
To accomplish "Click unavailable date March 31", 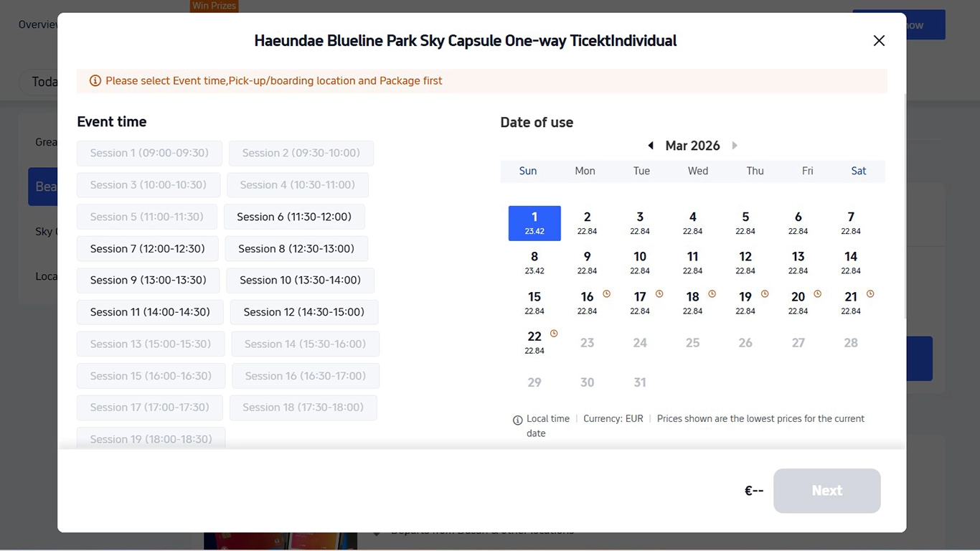I will tap(640, 382).
